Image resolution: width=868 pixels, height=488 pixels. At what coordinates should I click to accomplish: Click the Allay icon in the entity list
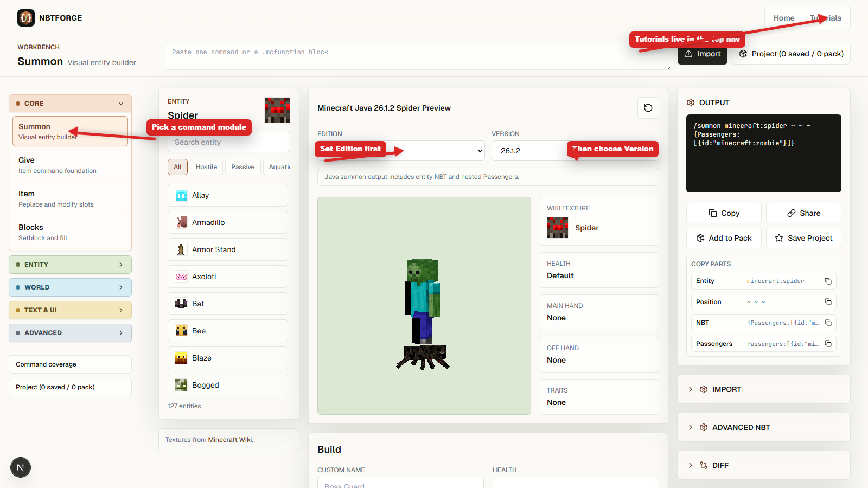pyautogui.click(x=181, y=195)
